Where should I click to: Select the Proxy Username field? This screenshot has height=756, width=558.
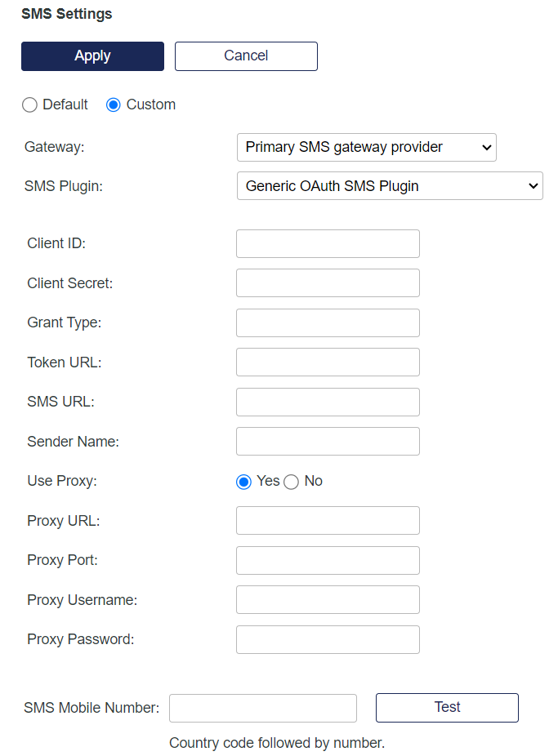click(x=328, y=600)
